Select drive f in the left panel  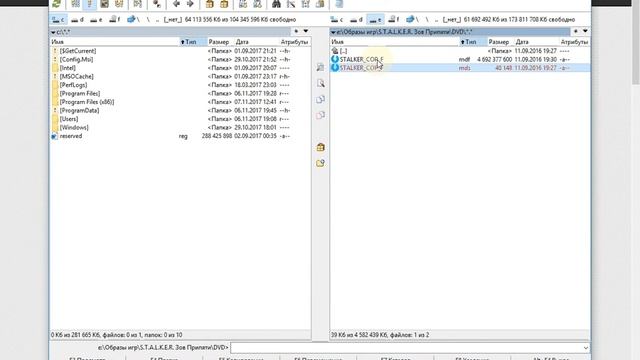point(114,19)
